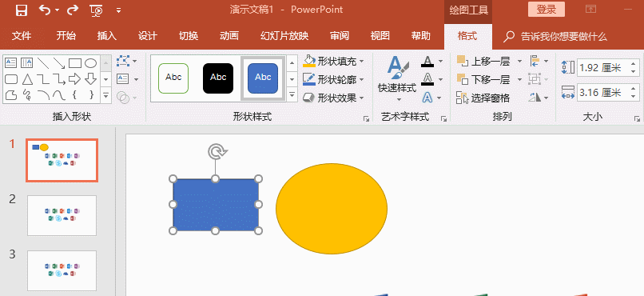Switch to the 开始 home tab
The image size is (644, 296).
[66, 36]
